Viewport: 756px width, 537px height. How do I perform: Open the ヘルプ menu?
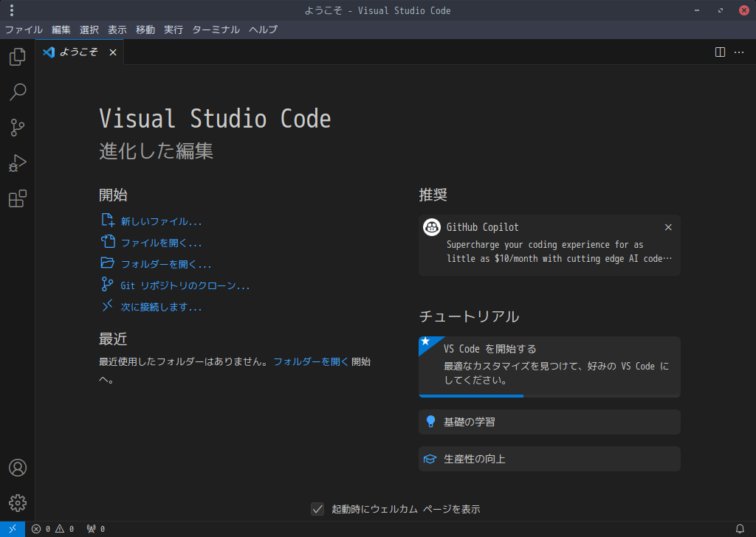coord(264,30)
